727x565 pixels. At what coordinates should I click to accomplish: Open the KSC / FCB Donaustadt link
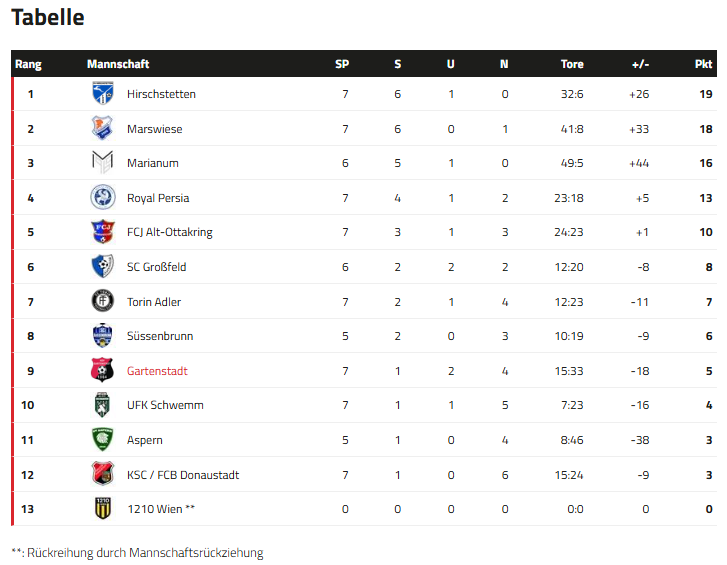tap(183, 475)
